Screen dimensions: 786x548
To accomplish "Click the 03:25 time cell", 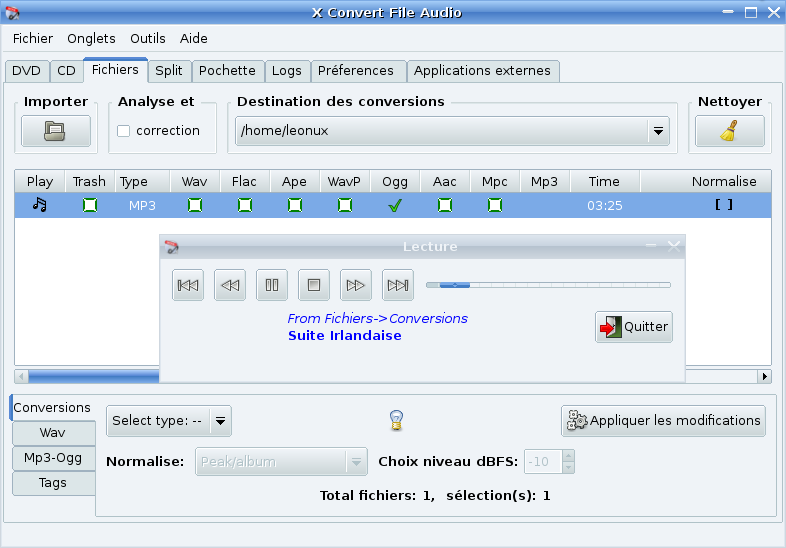I will tap(605, 206).
